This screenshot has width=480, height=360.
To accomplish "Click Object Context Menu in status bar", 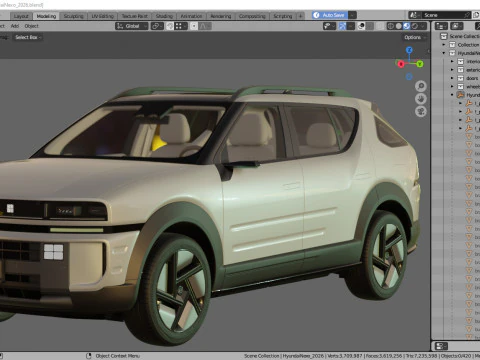I will (x=117, y=356).
